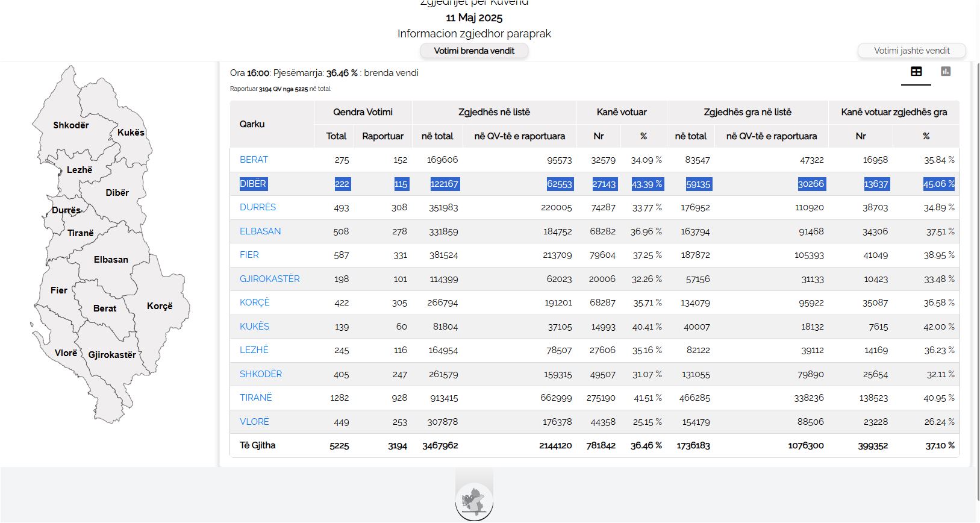Open the GJIROKASTËR district link
This screenshot has height=523, width=980.
[x=269, y=279]
